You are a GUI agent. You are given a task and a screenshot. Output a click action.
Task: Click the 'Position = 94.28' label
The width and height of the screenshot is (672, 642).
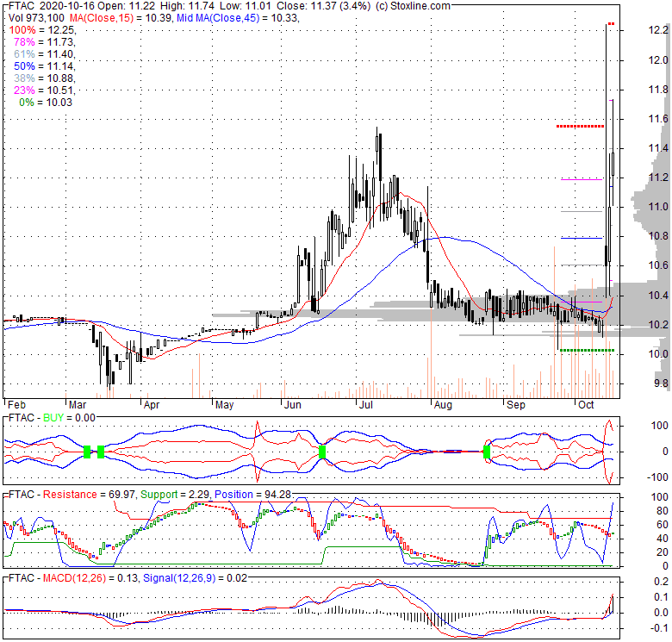pos(252,495)
